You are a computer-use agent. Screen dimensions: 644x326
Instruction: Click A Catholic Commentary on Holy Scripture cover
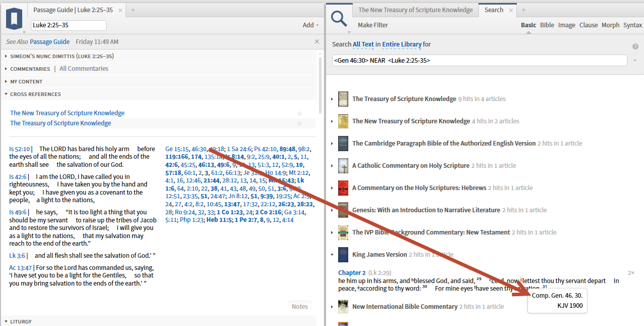(343, 165)
